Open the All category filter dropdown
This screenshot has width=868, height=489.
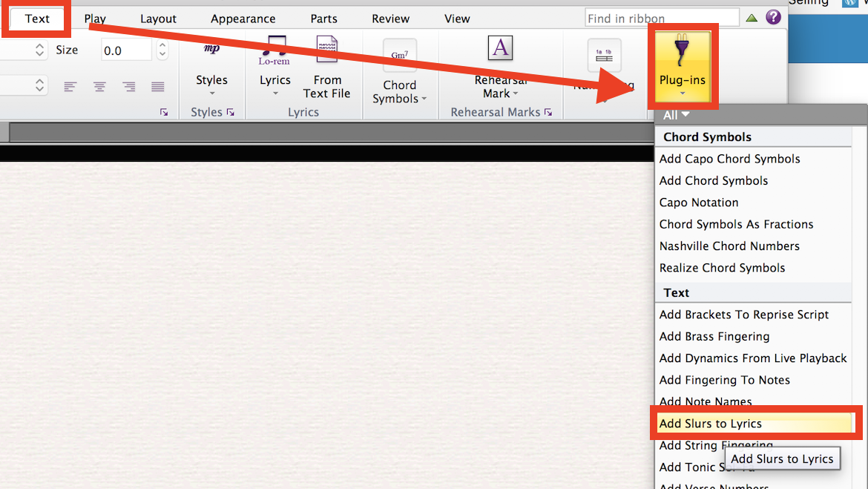click(675, 114)
